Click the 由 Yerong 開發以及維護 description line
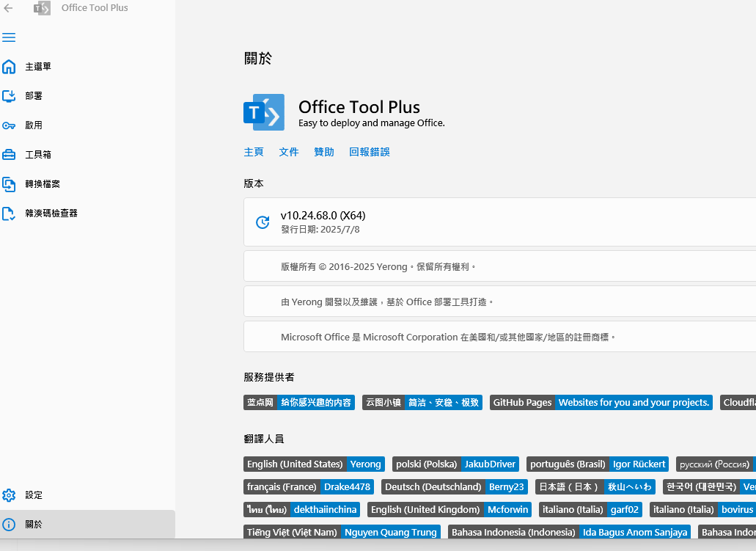Image resolution: width=756 pixels, height=551 pixels. (x=387, y=302)
